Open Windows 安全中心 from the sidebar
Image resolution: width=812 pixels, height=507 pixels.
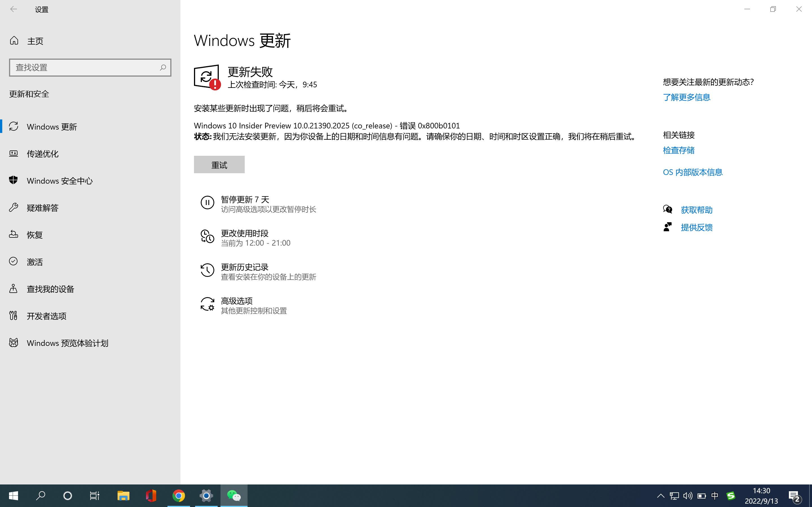(59, 181)
